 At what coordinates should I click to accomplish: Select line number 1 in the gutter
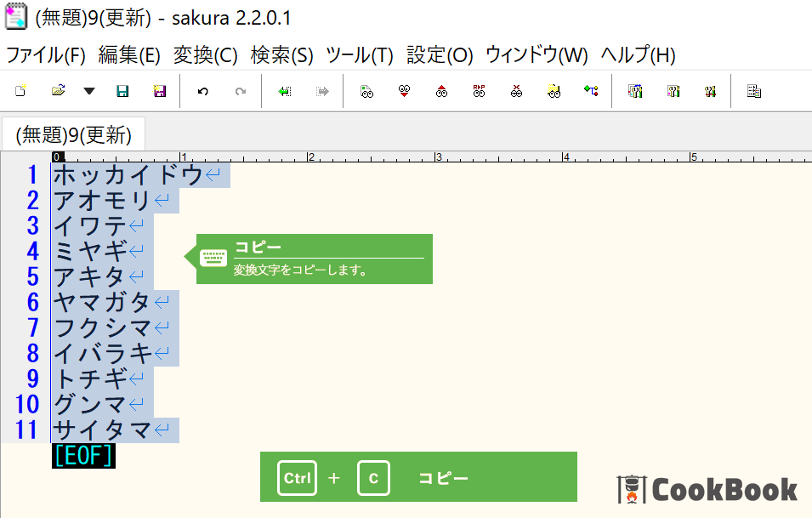(32, 175)
